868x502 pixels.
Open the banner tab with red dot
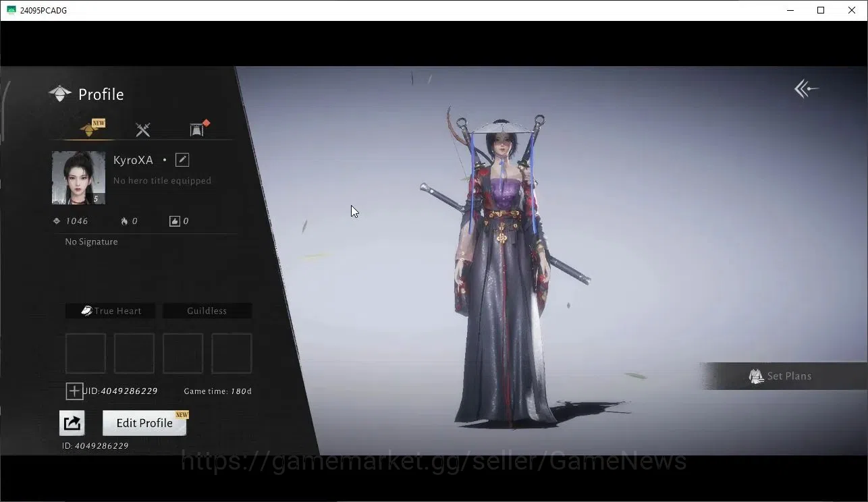pyautogui.click(x=198, y=129)
